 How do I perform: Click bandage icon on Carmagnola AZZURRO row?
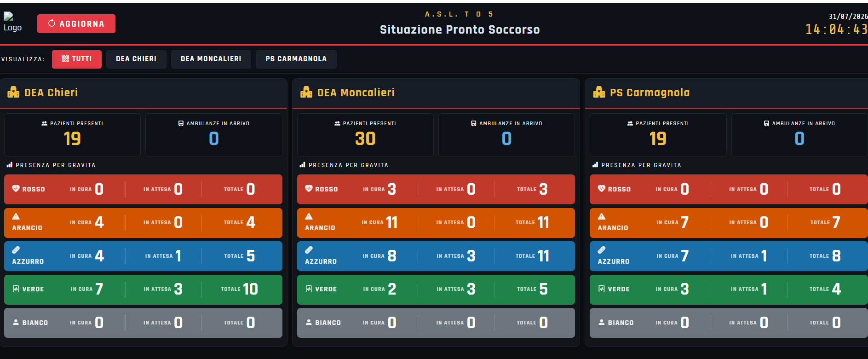point(602,250)
